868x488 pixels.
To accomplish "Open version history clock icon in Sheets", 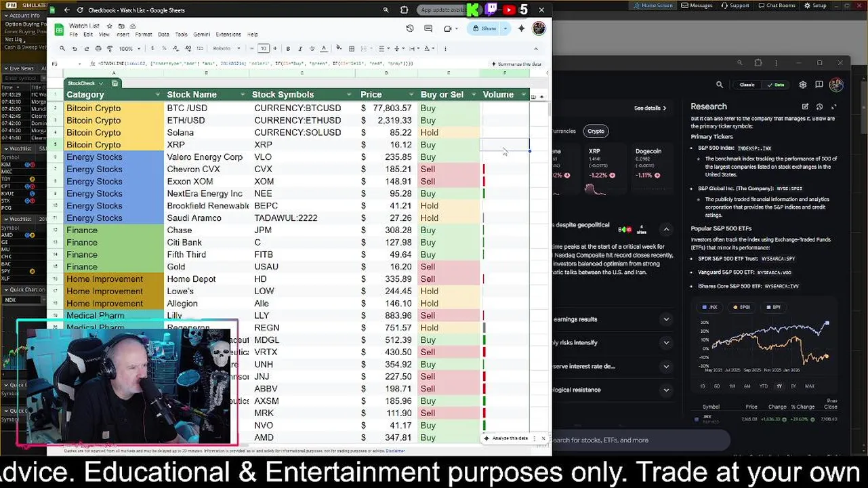I will click(x=410, y=28).
